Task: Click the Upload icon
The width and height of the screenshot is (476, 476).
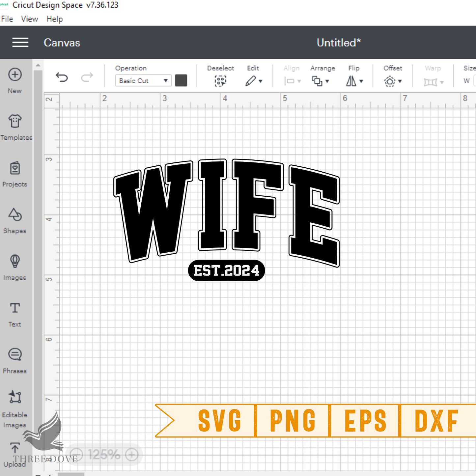Action: coord(15,448)
